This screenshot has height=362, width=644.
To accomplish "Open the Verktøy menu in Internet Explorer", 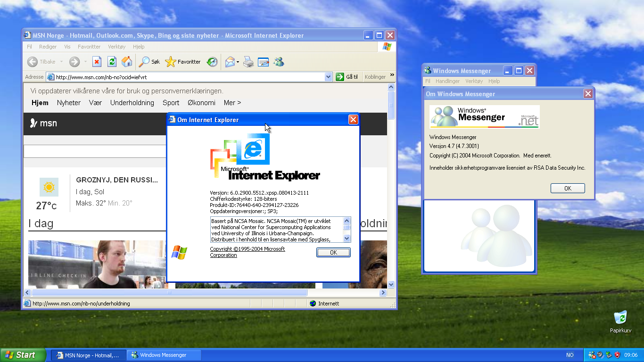I will [x=117, y=47].
